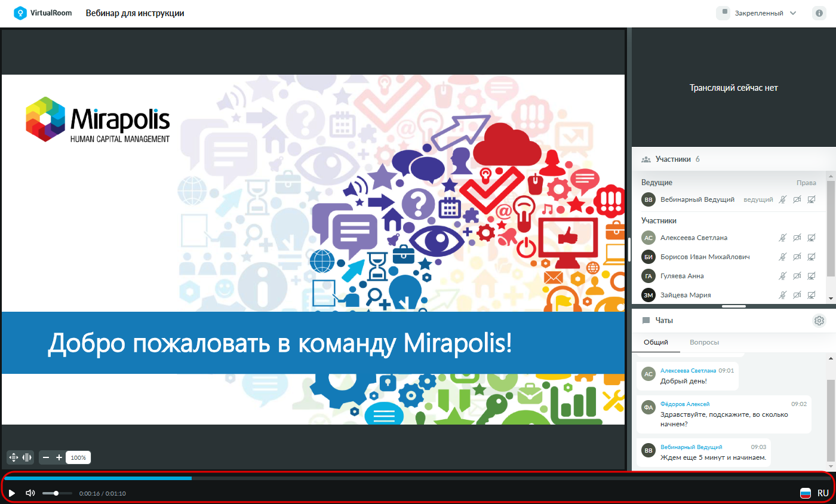Click the 100% zoom level button
The height and width of the screenshot is (504, 836).
point(78,457)
